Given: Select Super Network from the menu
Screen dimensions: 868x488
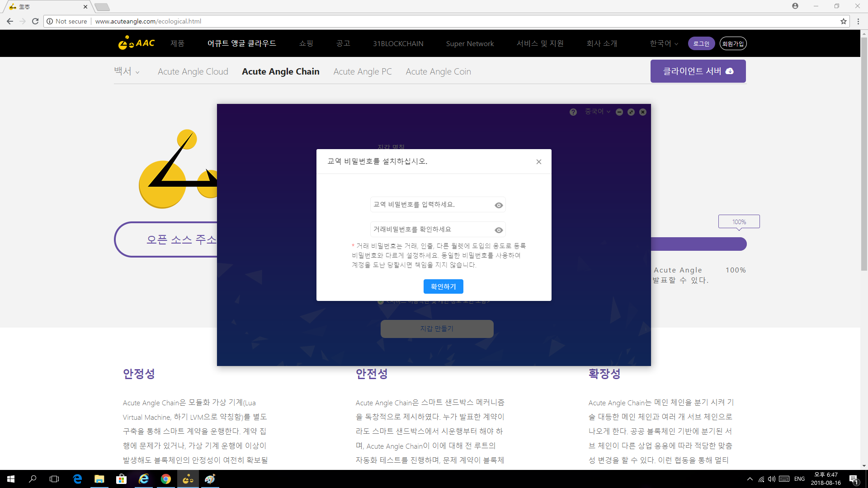Looking at the screenshot, I should tap(470, 43).
